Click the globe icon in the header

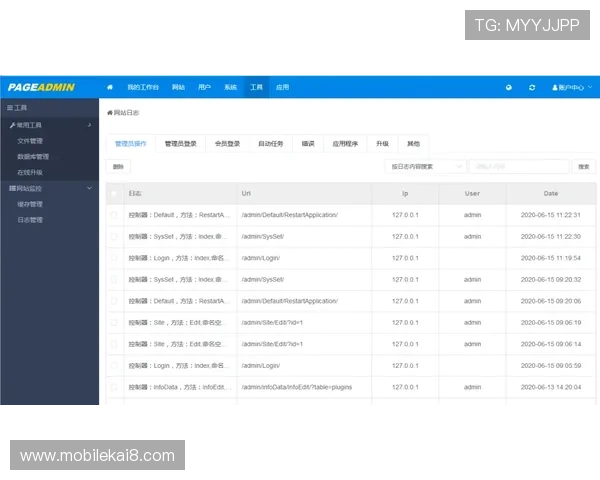coord(508,87)
